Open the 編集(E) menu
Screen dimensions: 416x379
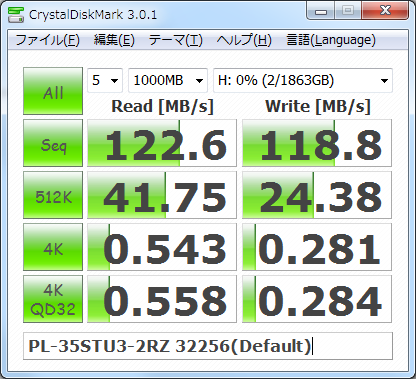click(x=114, y=40)
